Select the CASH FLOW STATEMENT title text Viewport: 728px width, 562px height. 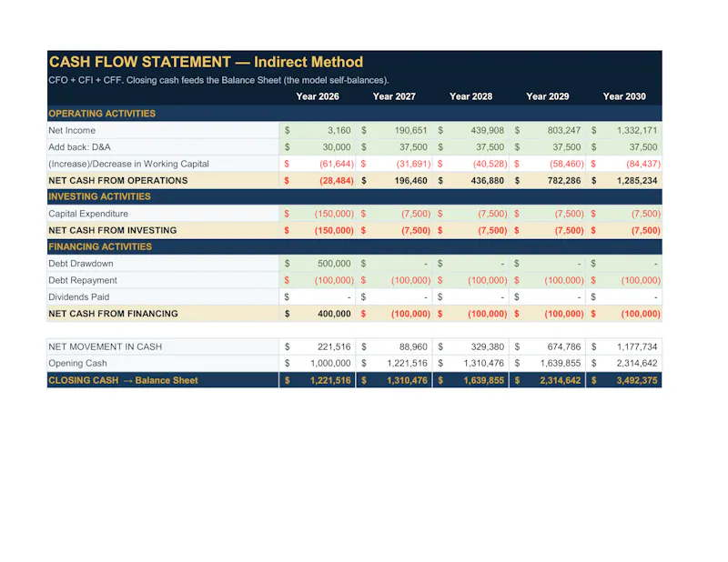click(207, 62)
